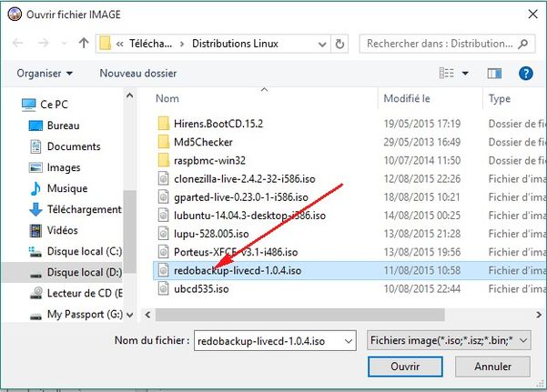The width and height of the screenshot is (547, 392).
Task: Click the search magnifier icon
Action: tap(523, 44)
